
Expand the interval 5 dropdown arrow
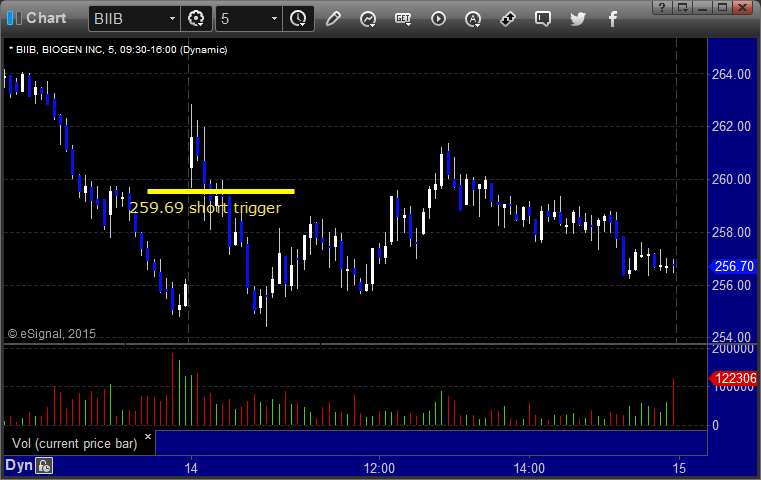[x=274, y=19]
